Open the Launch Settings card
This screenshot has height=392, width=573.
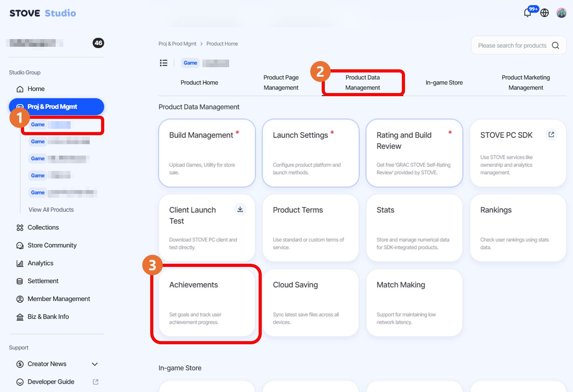point(311,153)
